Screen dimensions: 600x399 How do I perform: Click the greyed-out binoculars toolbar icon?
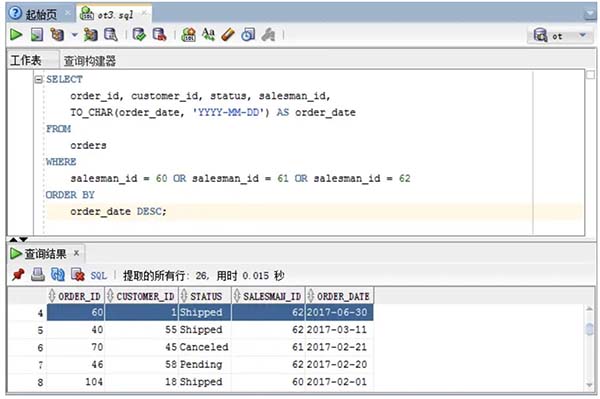(x=268, y=35)
